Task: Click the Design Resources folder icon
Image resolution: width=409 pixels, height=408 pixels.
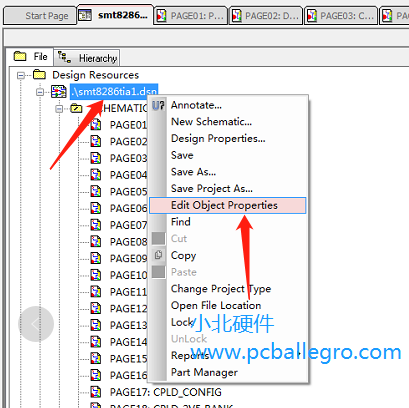Action: (40, 74)
